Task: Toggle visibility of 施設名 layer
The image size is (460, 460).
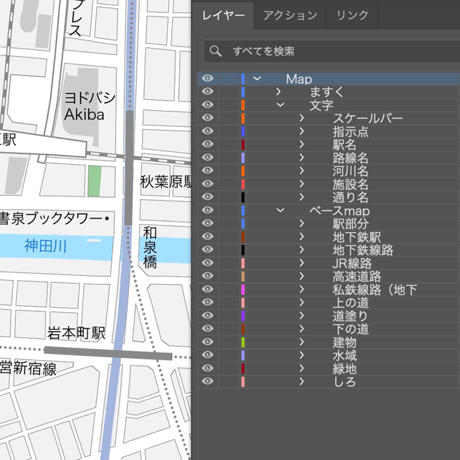Action: (x=207, y=184)
